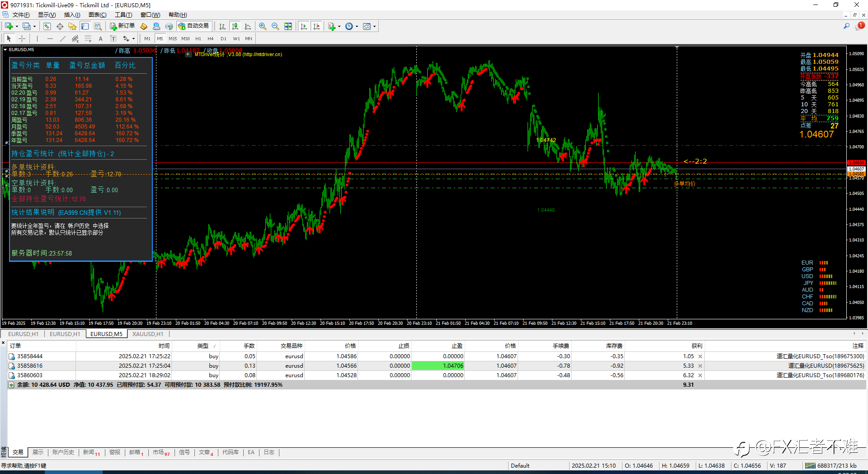The width and height of the screenshot is (868, 474).
Task: Expand the new chart dropdown arrow
Action: coord(17,26)
